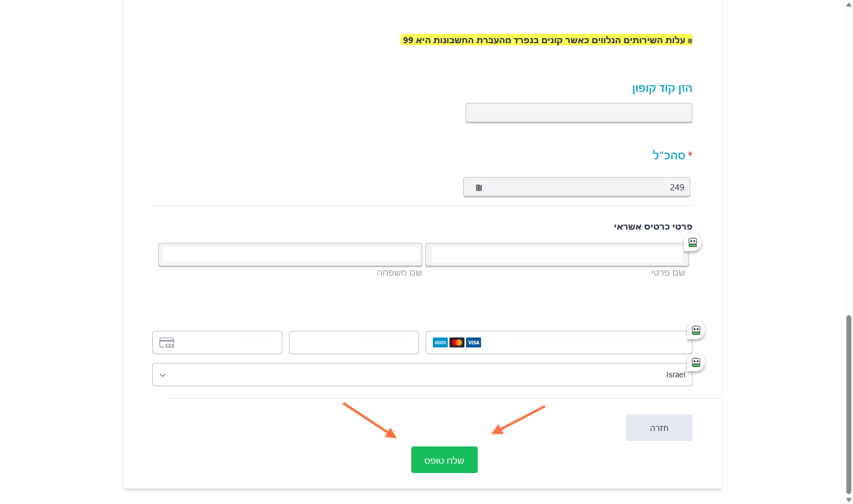The image size is (853, 504).
Task: Click the total amount field showing 249
Action: coord(576,187)
